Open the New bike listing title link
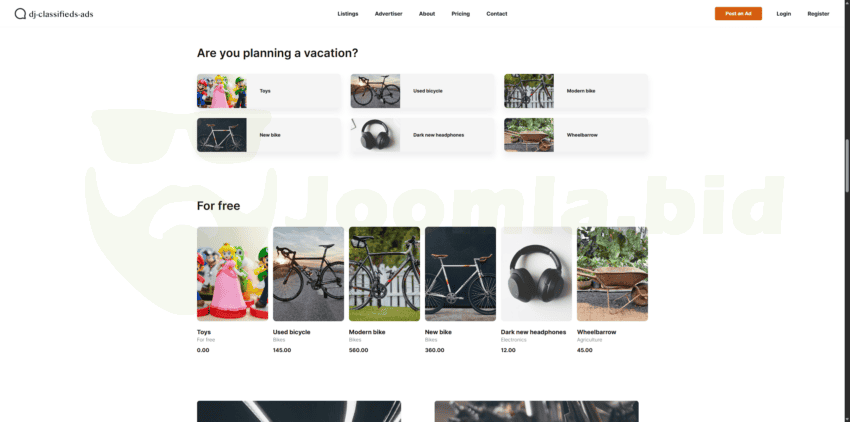850x422 pixels. click(x=438, y=332)
